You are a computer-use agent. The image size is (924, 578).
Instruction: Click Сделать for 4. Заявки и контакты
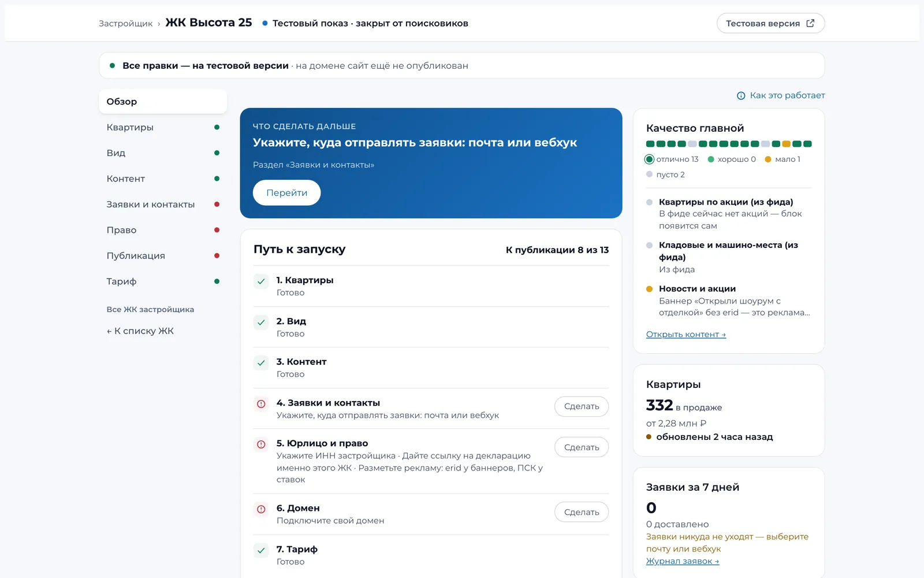click(x=582, y=406)
